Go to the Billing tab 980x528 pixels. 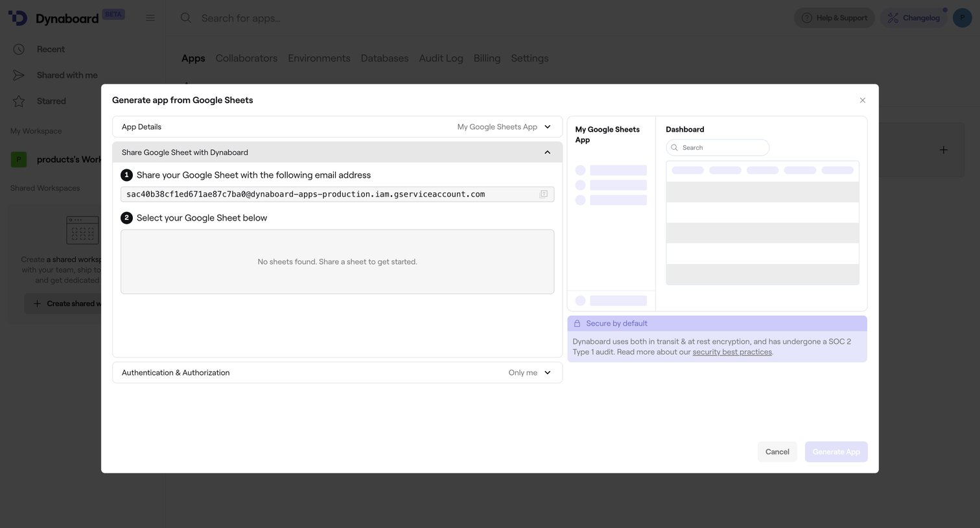pyautogui.click(x=487, y=58)
